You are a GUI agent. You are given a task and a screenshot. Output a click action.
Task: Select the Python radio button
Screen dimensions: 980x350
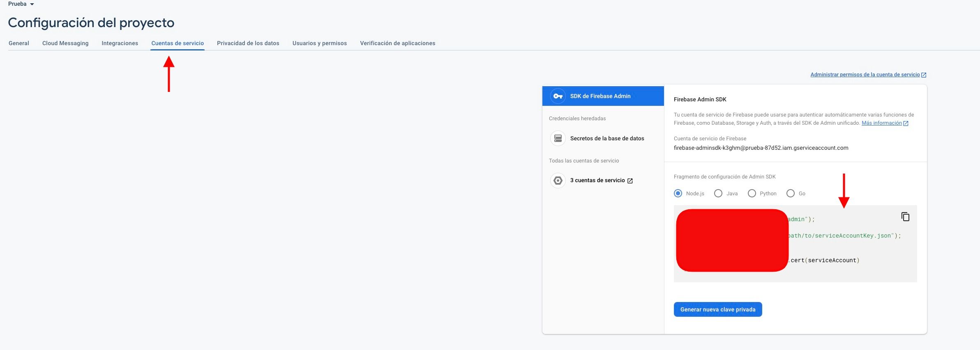click(752, 193)
